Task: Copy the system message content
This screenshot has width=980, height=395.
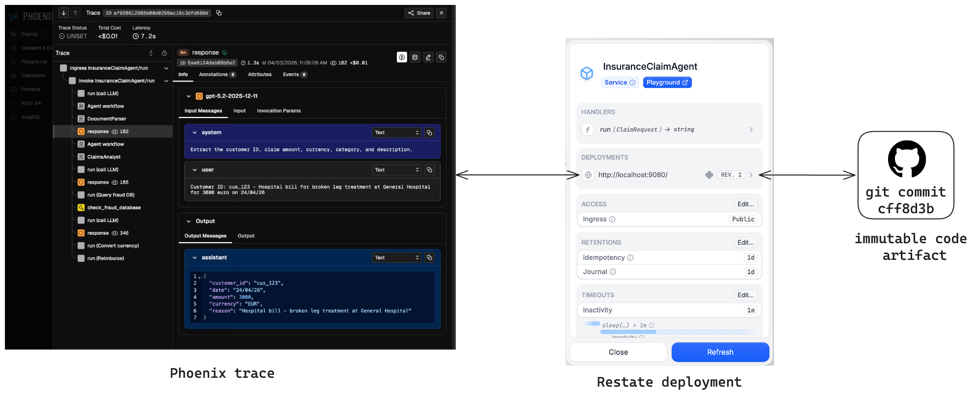Action: click(429, 133)
